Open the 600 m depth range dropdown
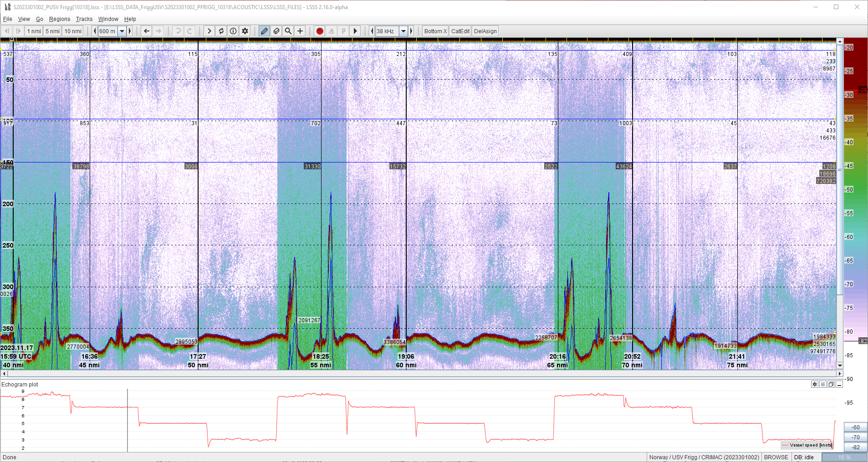The height and width of the screenshot is (462, 868). click(x=122, y=31)
